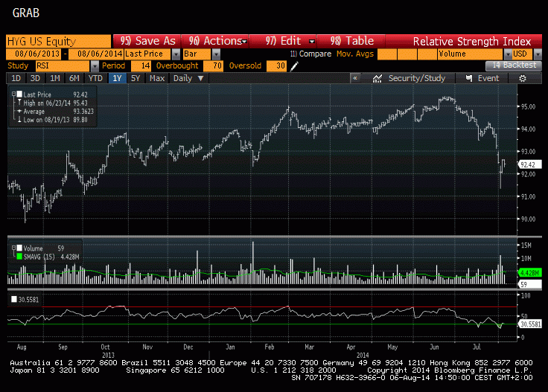This screenshot has width=548, height=392.
Task: Click the GRAB window title
Action: [26, 13]
